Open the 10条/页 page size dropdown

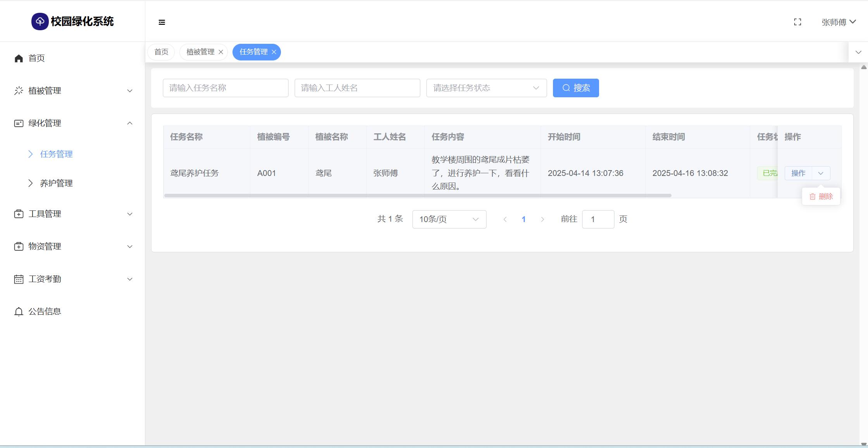click(449, 219)
